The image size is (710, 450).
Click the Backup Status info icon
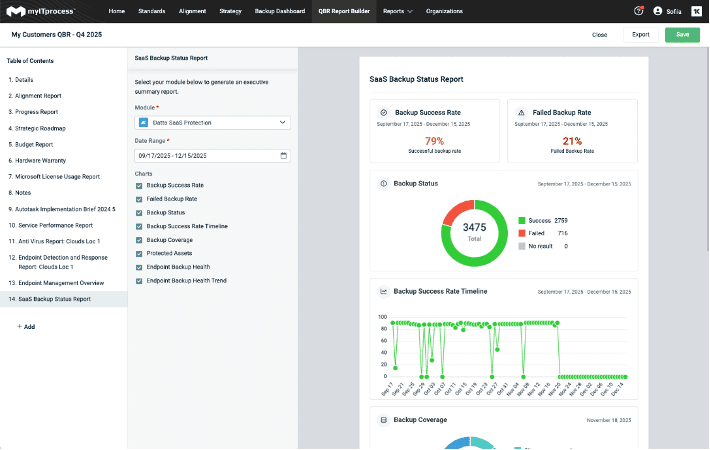click(384, 183)
